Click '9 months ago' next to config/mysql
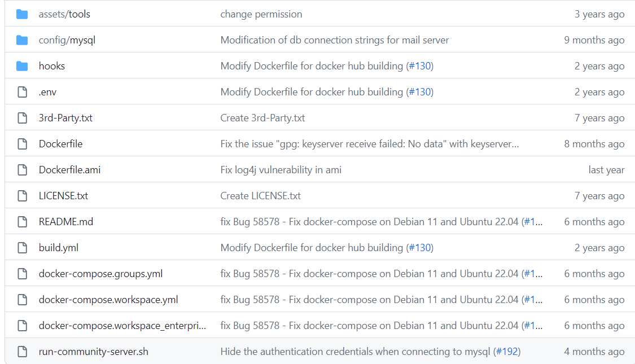 pos(595,40)
